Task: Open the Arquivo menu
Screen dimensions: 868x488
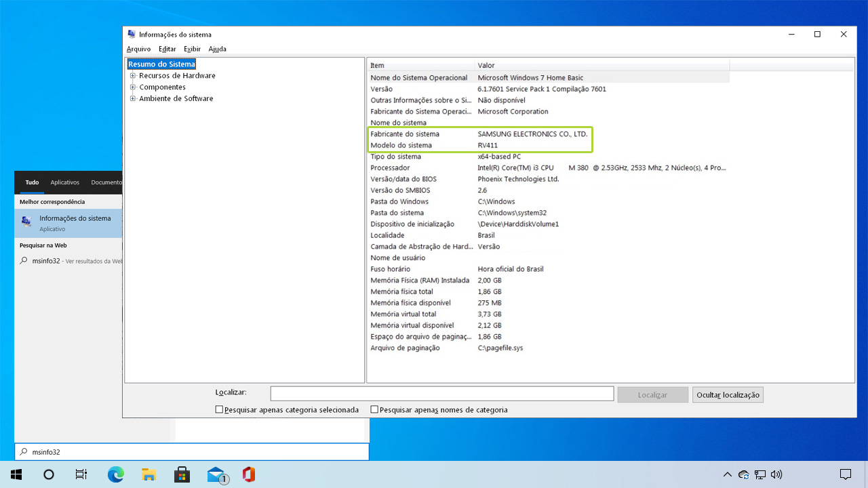Action: pyautogui.click(x=138, y=49)
